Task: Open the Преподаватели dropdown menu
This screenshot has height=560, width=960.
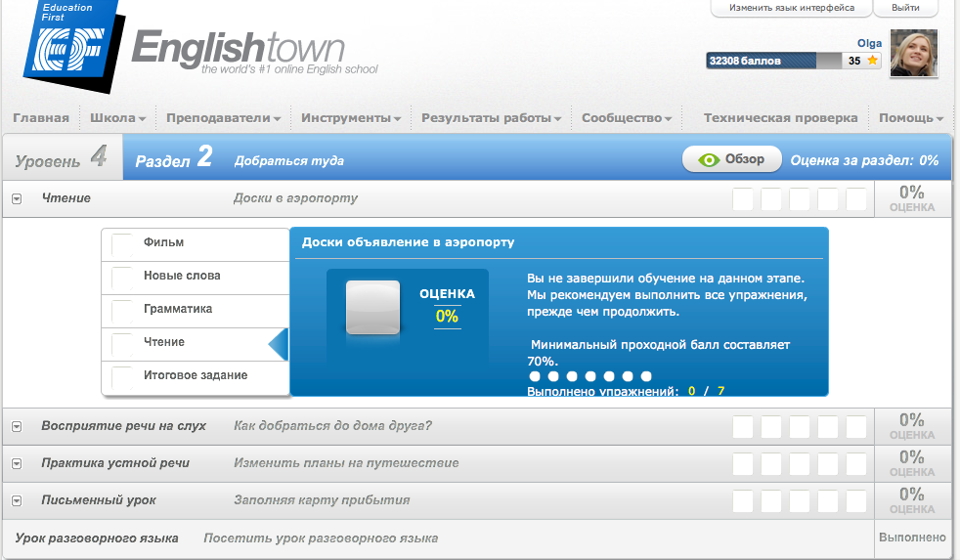Action: (x=223, y=118)
